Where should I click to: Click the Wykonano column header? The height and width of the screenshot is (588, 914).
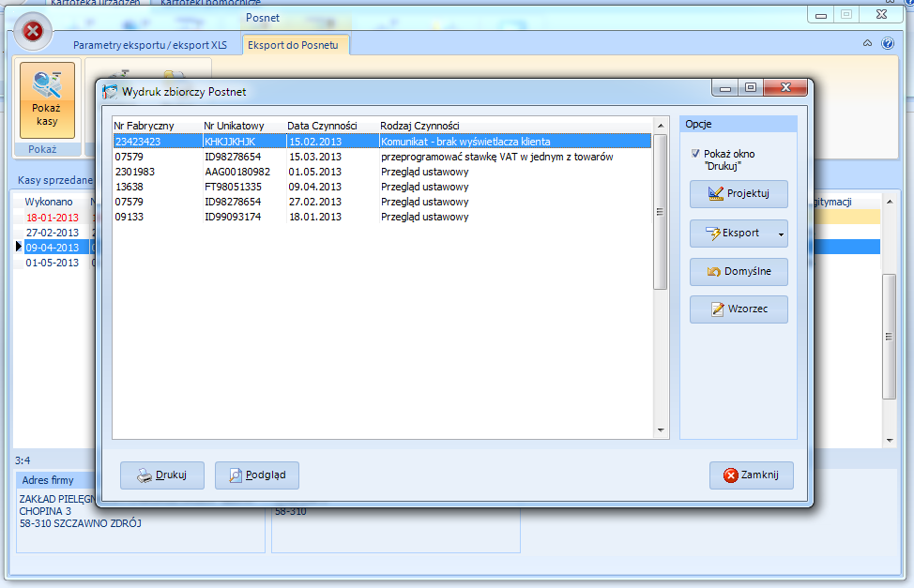pyautogui.click(x=49, y=202)
